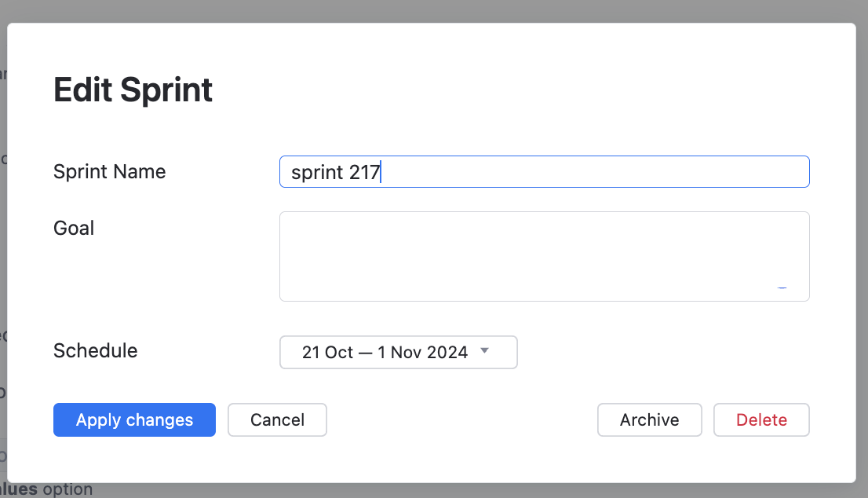Image resolution: width=868 pixels, height=498 pixels.
Task: Click the resize handle on the Goal box
Action: pos(782,288)
